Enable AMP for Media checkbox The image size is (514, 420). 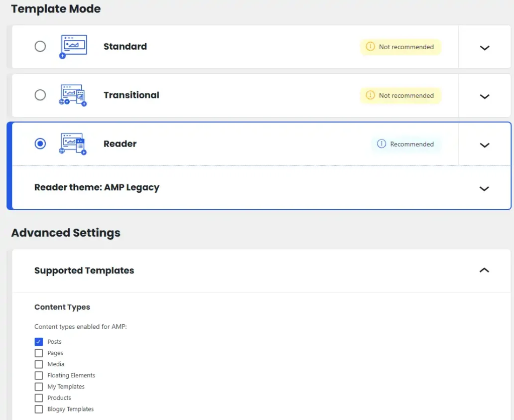(x=39, y=364)
